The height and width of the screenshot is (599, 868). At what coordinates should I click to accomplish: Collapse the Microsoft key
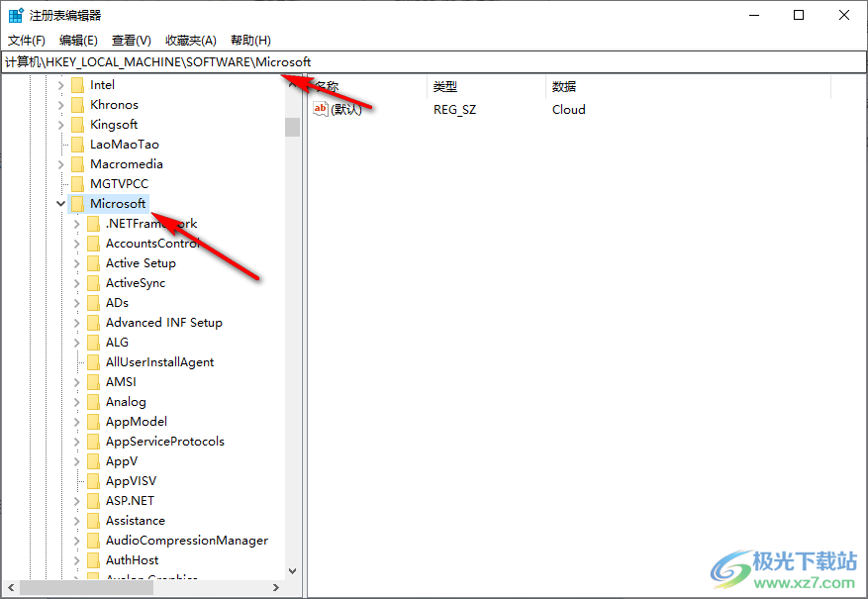[61, 204]
